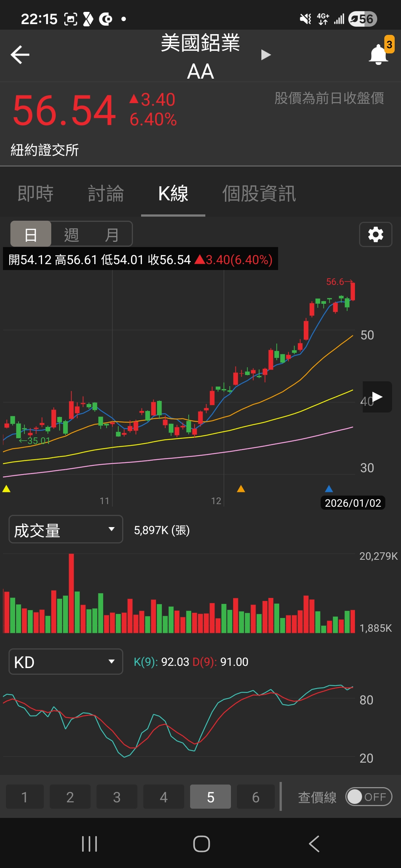Toggle the 查價線 switch on
The width and height of the screenshot is (401, 868).
click(369, 797)
